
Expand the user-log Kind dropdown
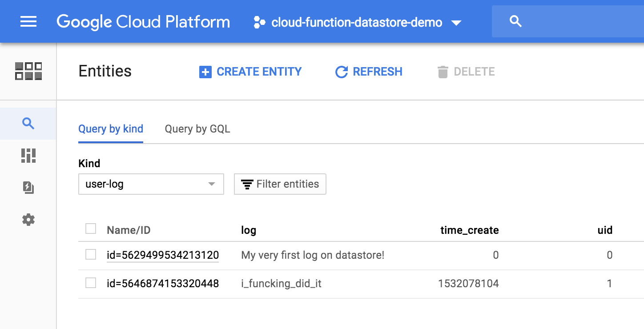[151, 184]
